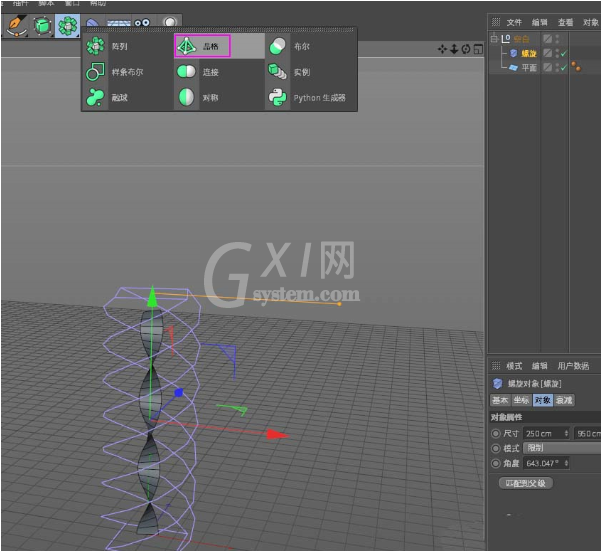The height and width of the screenshot is (551, 601).
Task: Click the Object Manager grip handle icon
Action: click(496, 22)
